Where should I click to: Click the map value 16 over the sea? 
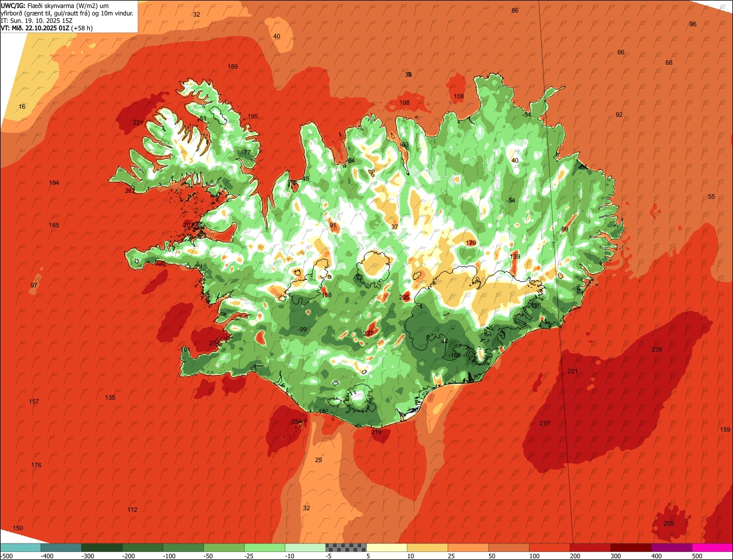pyautogui.click(x=22, y=107)
